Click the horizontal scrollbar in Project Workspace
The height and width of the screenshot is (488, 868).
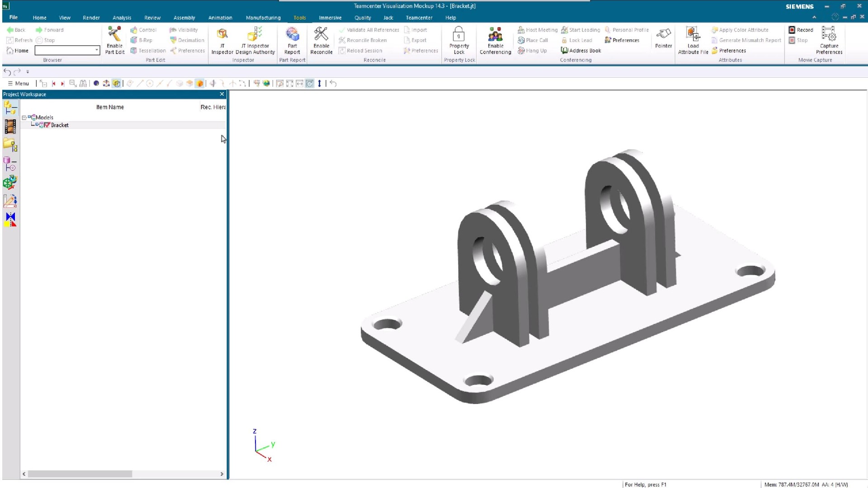pos(80,474)
